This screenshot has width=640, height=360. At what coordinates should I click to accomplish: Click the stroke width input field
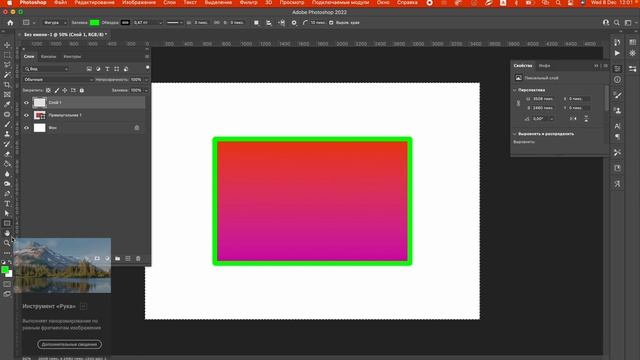click(x=144, y=23)
